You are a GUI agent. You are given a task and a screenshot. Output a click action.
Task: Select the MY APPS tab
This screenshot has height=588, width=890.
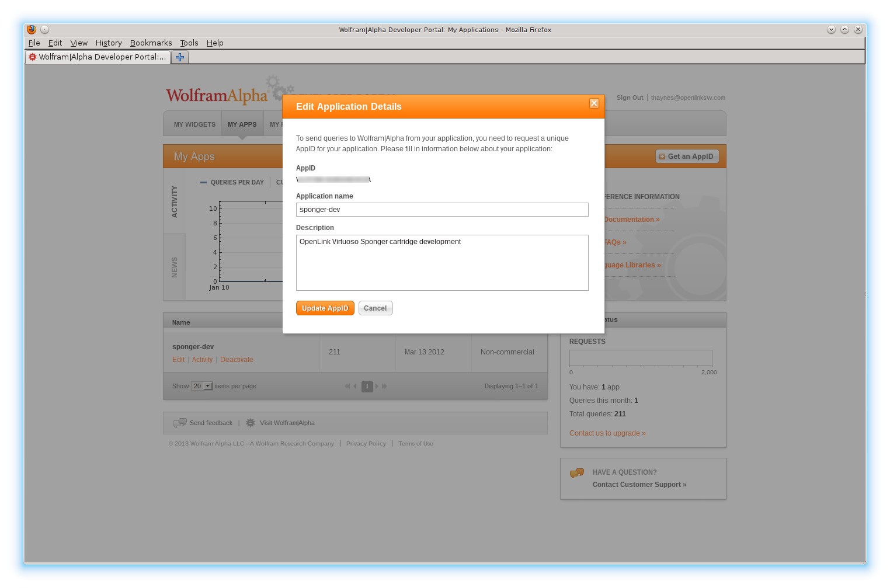pos(242,124)
